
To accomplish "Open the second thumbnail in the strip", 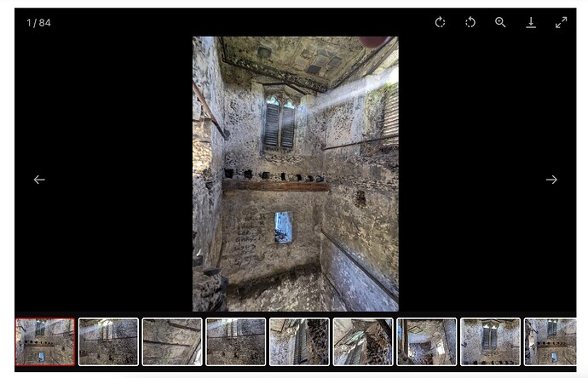I will coord(108,341).
